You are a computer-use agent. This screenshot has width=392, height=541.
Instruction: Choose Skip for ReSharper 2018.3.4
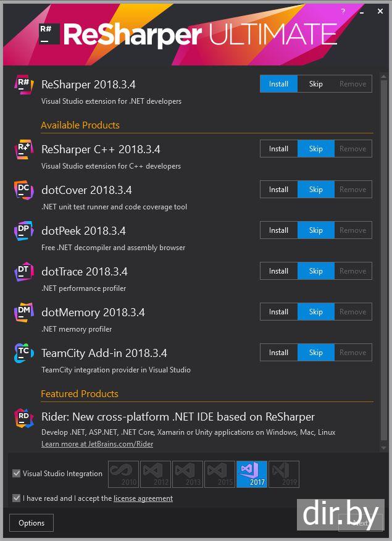click(x=315, y=84)
